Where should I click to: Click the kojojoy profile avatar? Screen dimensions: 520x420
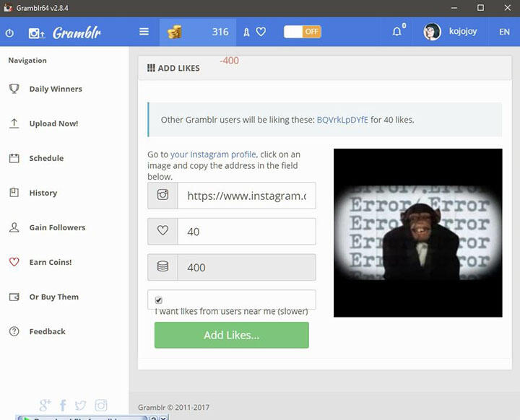point(432,32)
